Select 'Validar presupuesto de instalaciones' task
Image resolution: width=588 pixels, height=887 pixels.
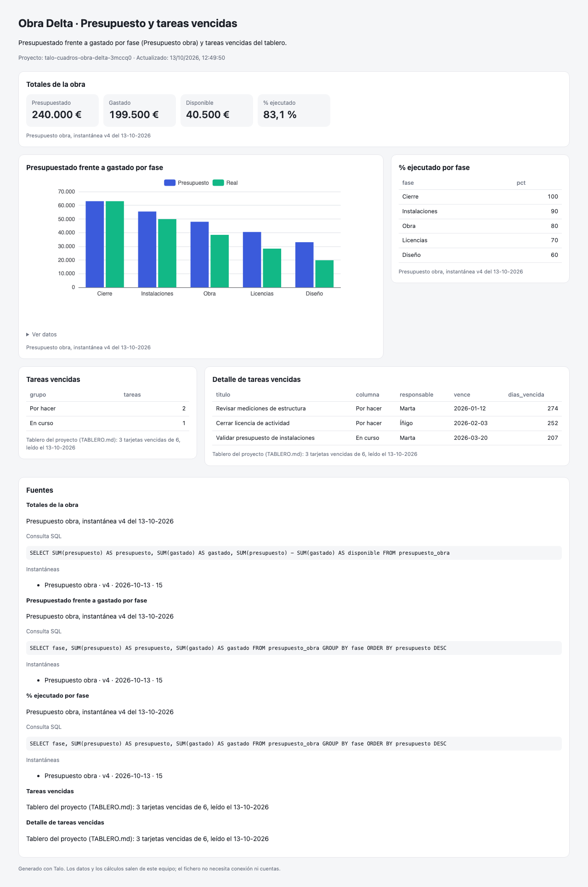[x=266, y=438]
